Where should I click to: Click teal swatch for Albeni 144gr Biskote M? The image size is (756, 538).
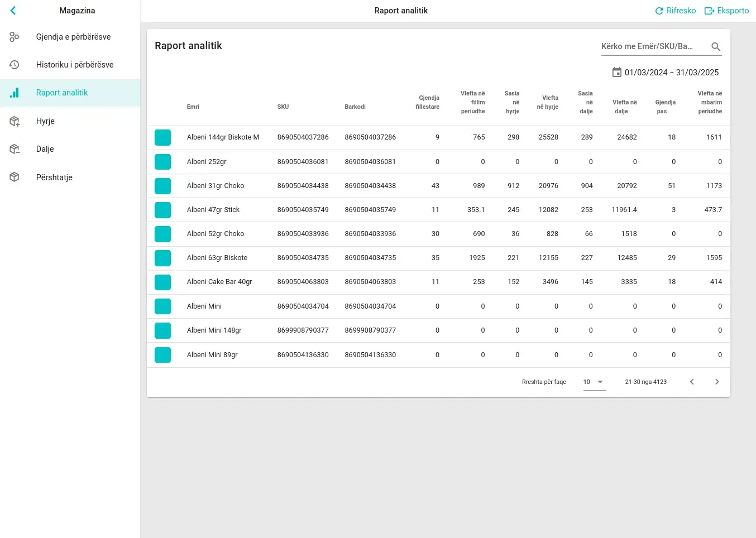point(162,137)
